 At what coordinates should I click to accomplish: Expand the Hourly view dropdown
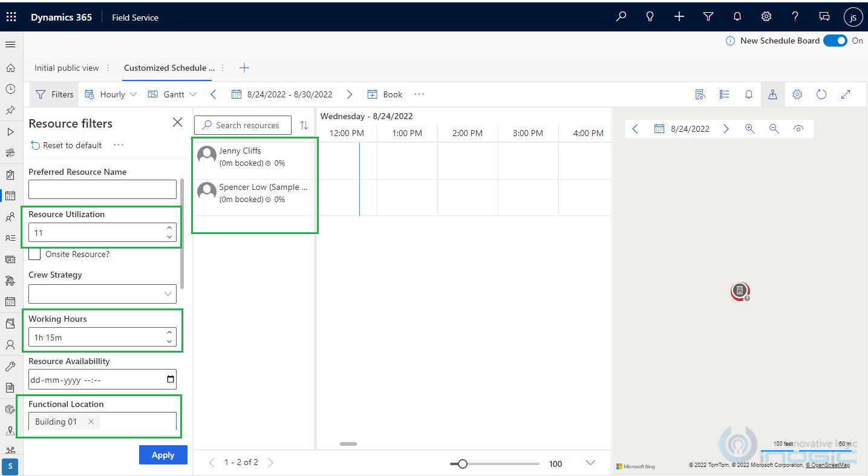click(x=112, y=94)
